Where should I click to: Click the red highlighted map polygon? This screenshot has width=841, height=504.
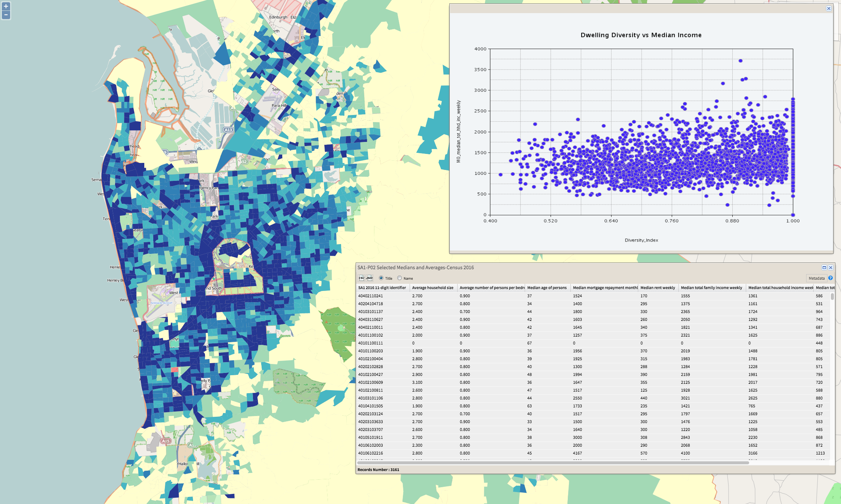point(174,370)
